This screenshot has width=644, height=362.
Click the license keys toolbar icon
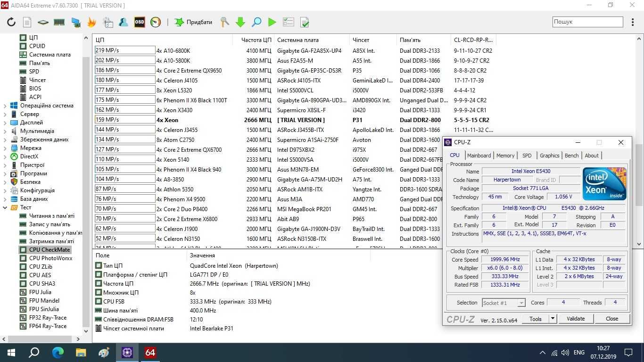224,22
